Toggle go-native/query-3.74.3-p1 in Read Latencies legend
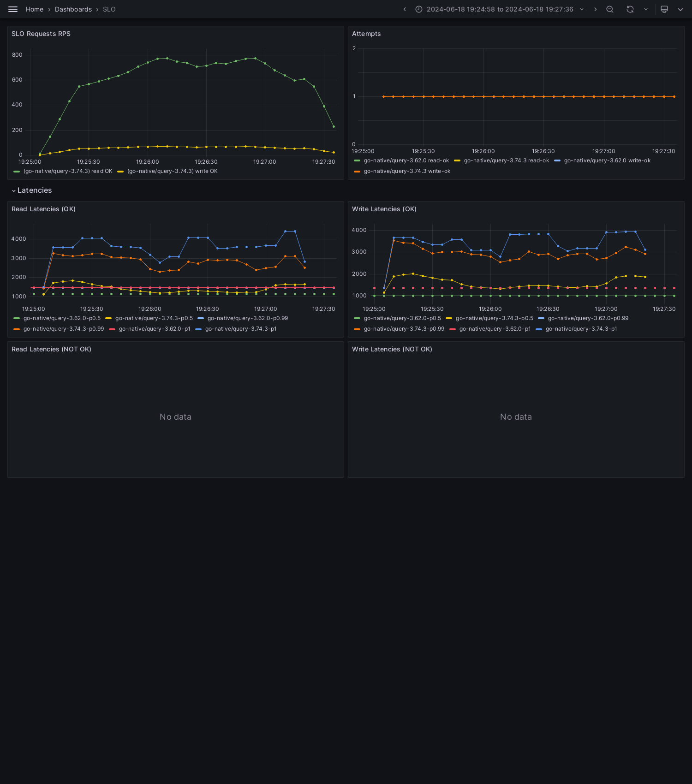This screenshot has width=692, height=784. [x=241, y=329]
